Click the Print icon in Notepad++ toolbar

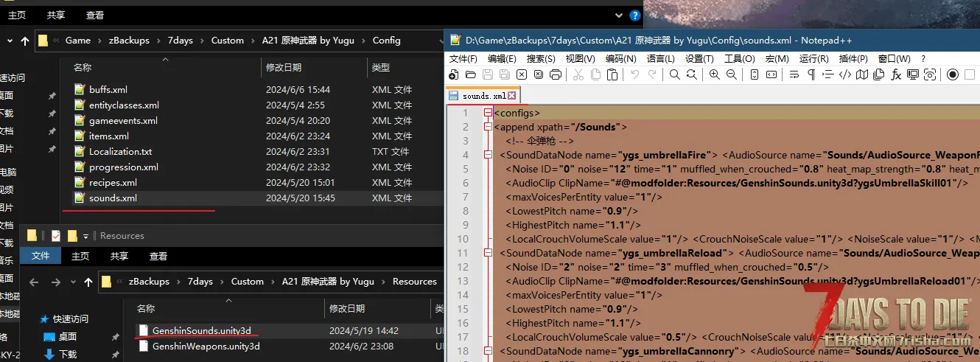click(556, 74)
